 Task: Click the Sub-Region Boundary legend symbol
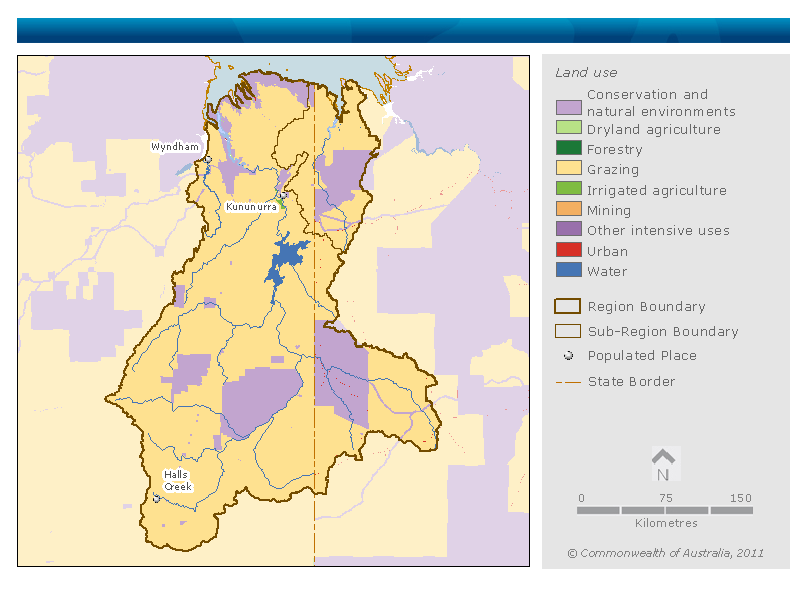[568, 331]
